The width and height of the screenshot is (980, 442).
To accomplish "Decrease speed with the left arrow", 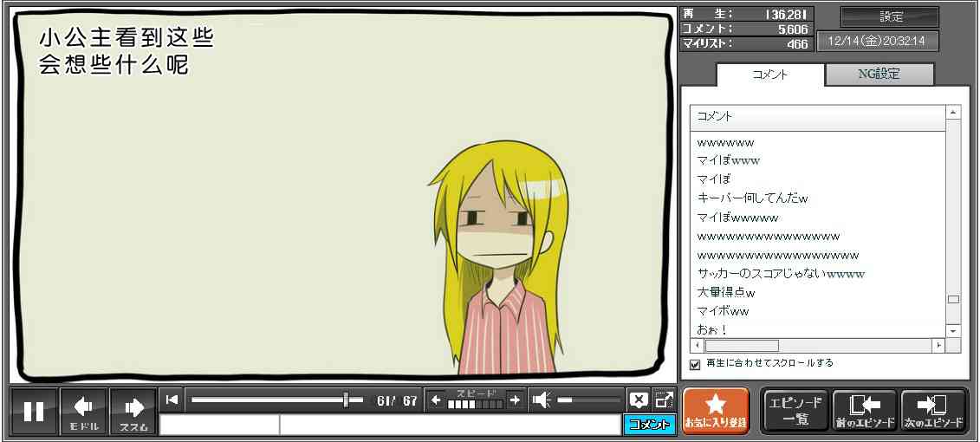I will click(436, 400).
